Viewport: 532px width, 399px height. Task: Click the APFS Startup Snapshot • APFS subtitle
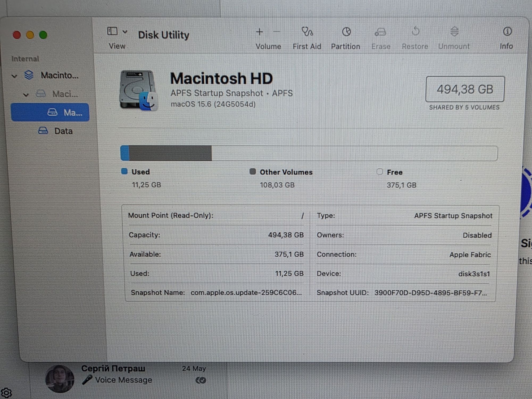coord(231,93)
